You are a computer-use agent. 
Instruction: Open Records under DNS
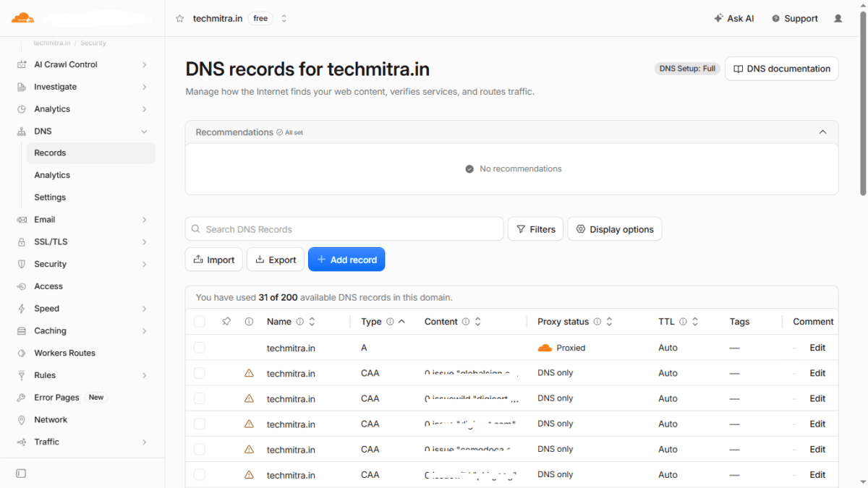(90, 153)
